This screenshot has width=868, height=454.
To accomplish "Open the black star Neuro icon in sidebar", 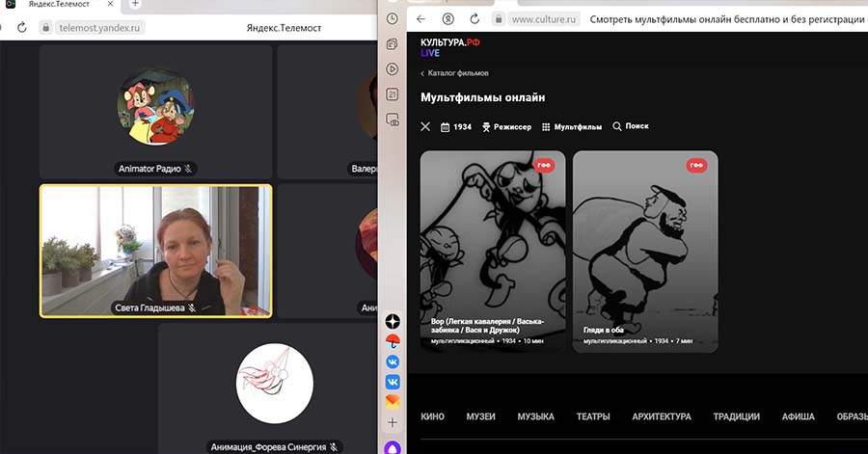I will (393, 321).
